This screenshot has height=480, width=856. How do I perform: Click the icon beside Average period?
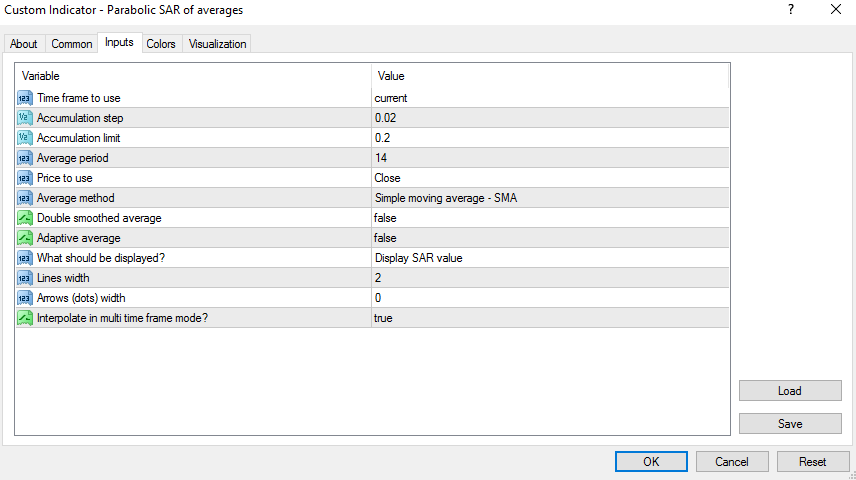click(x=25, y=158)
